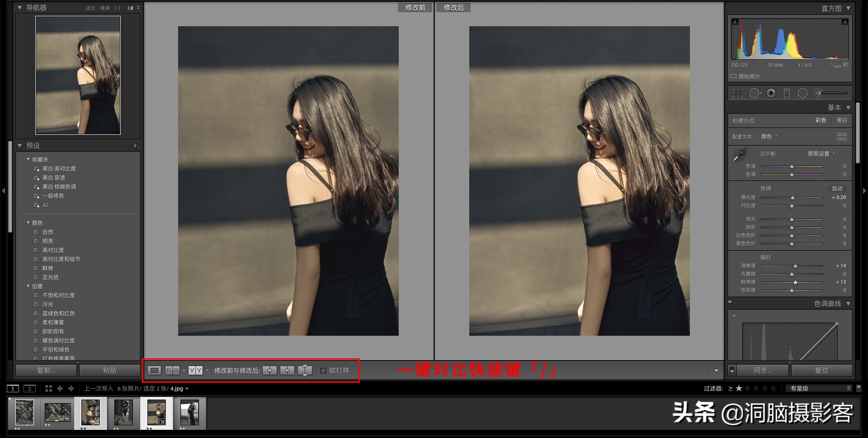Screen dimensions: 868x438
Task: Toggle the auto-sync switch beside 同步
Action: click(732, 370)
